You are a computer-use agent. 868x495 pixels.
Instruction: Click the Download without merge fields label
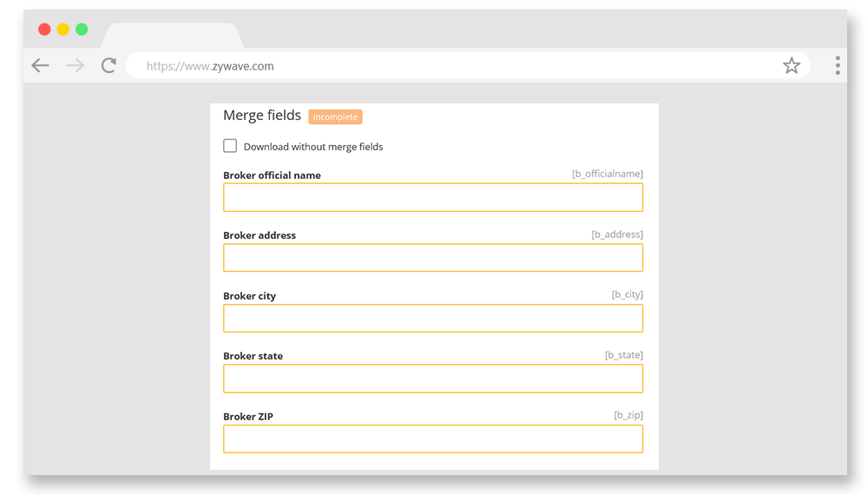point(313,147)
